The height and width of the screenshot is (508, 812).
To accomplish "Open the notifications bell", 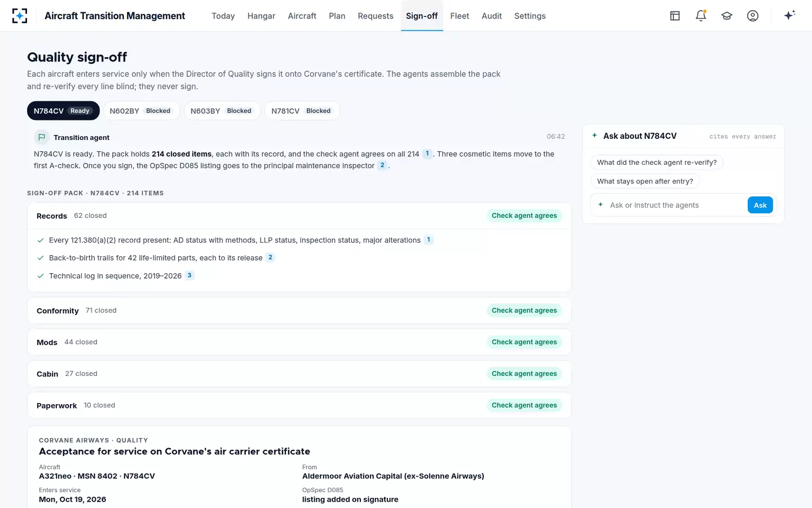I will [701, 16].
